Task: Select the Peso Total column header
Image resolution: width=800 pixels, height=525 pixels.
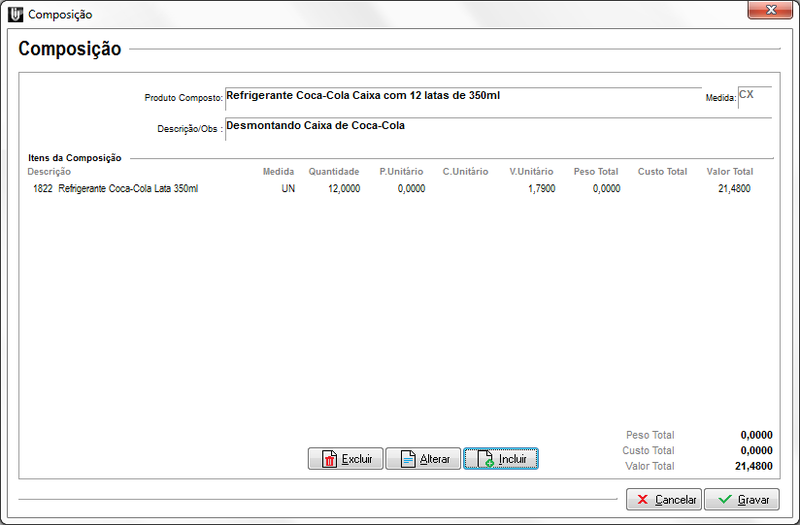Action: click(596, 172)
